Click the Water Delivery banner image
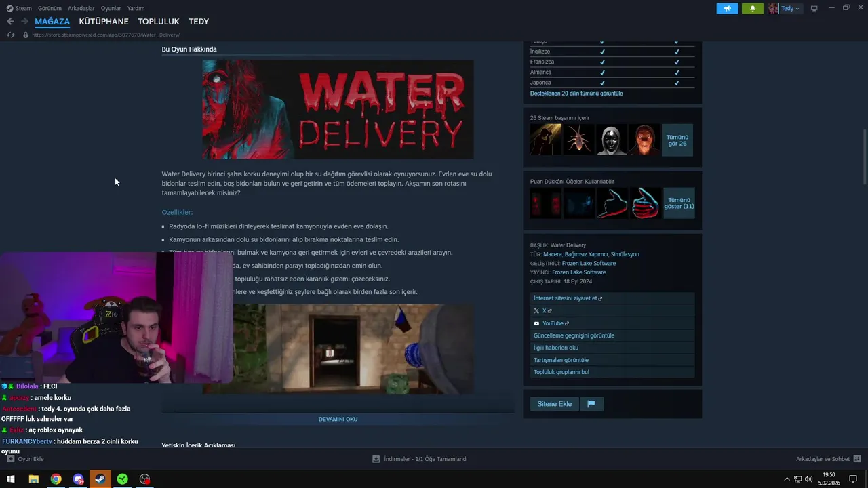 (338, 109)
